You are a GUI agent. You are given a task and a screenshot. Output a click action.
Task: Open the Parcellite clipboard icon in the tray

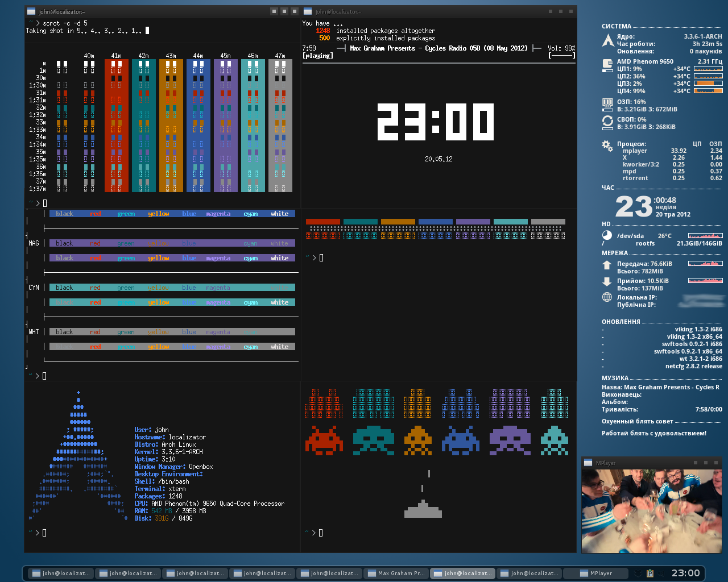point(650,573)
